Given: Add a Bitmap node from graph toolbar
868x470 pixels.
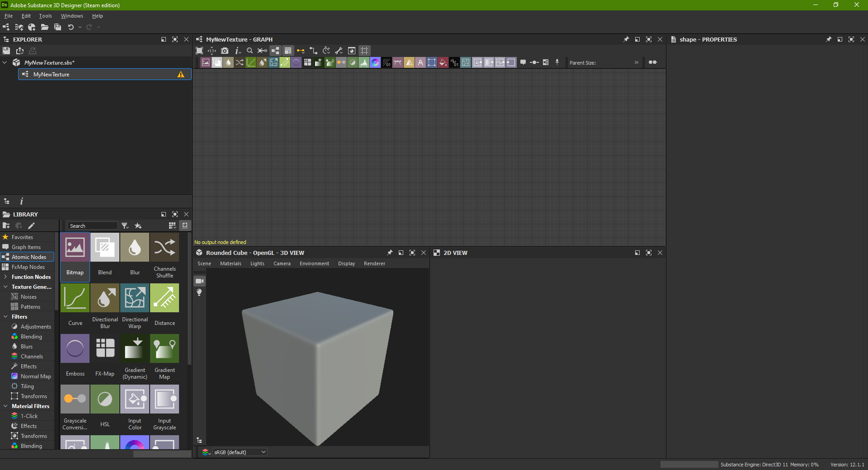Looking at the screenshot, I should click(206, 62).
